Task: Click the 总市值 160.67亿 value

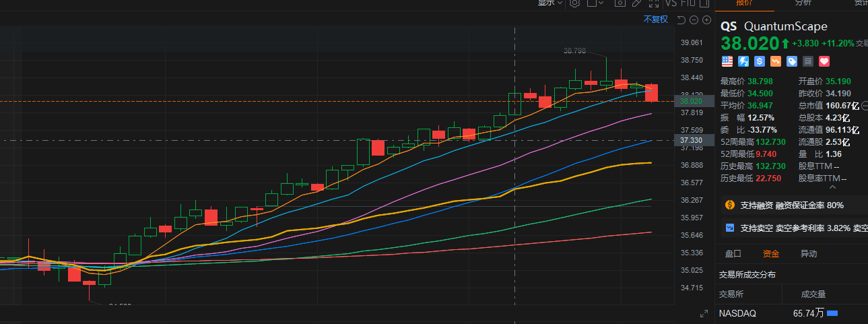Action: 842,106
